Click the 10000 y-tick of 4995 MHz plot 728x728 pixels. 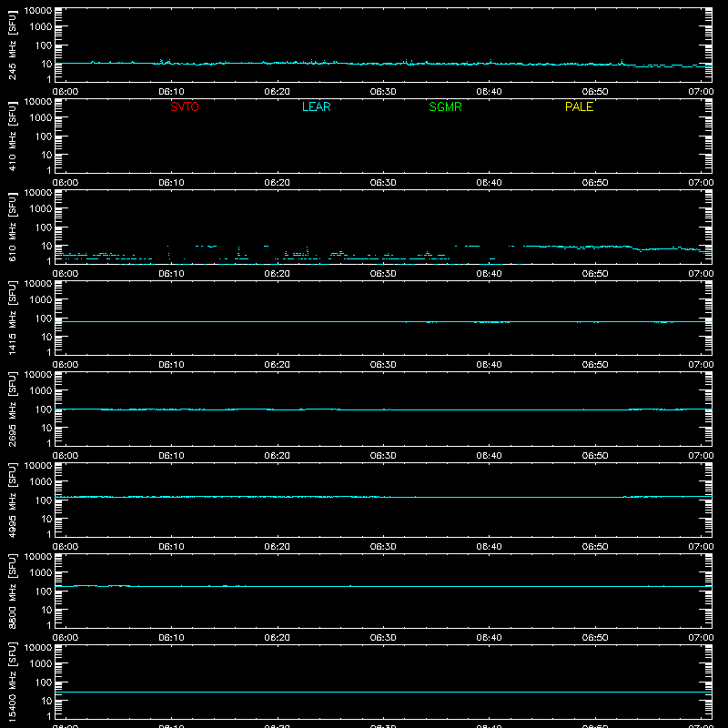pos(38,466)
